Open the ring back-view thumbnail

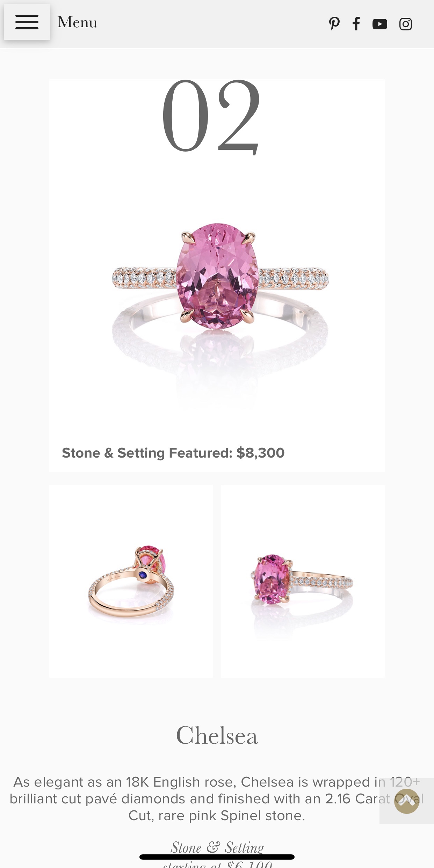click(x=131, y=581)
